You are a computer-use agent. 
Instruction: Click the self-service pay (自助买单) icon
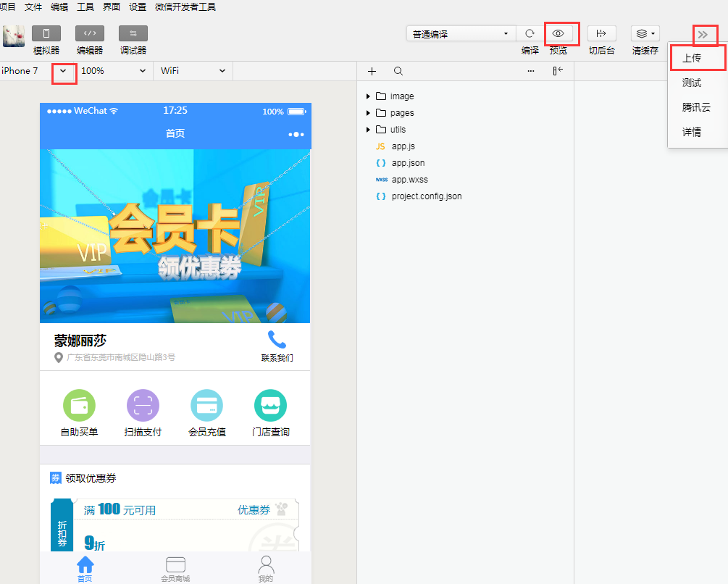79,405
